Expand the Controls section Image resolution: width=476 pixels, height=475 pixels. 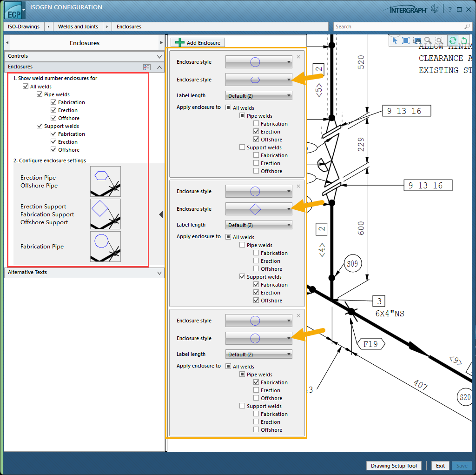[84, 56]
